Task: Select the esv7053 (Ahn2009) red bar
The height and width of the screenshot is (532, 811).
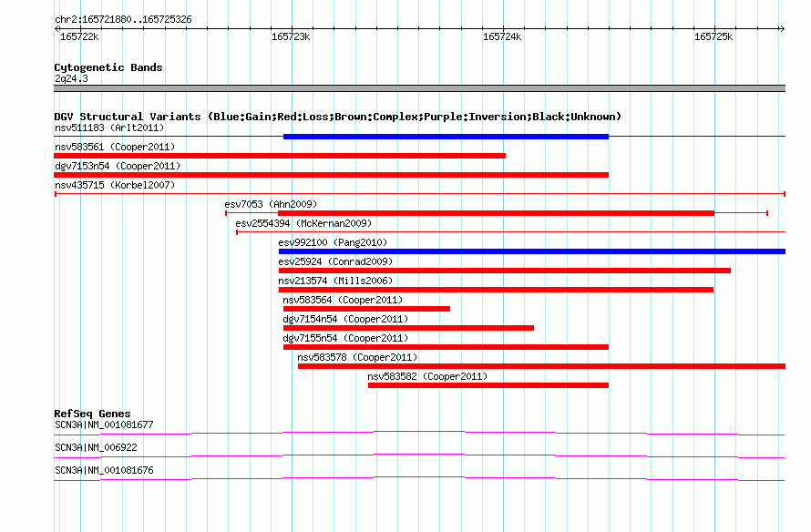Action: point(496,213)
